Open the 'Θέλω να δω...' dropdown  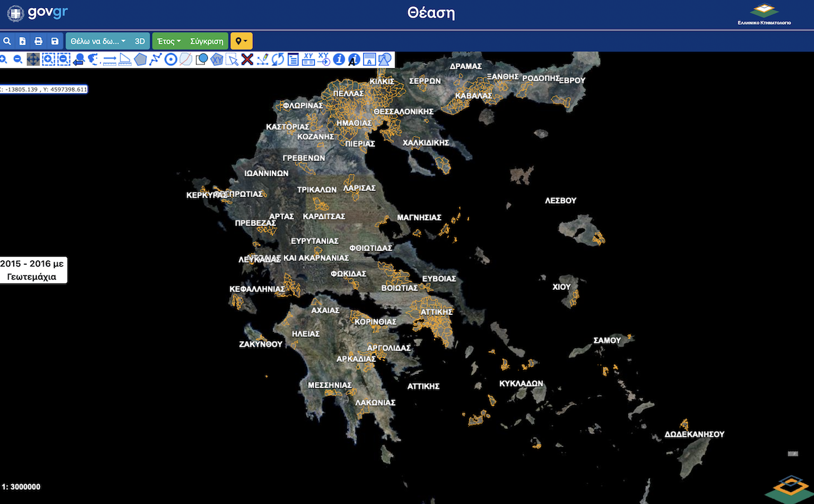98,41
